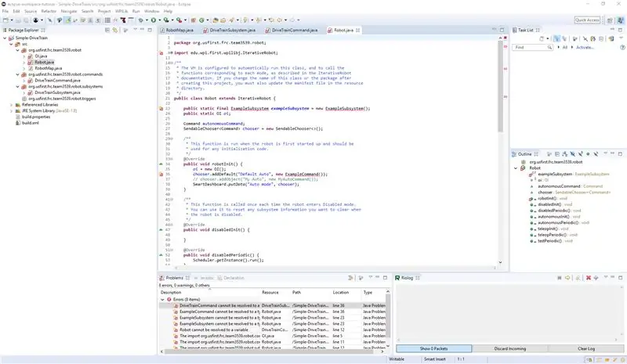Open the Refactor menu
The width and height of the screenshot is (627, 364).
49,11
